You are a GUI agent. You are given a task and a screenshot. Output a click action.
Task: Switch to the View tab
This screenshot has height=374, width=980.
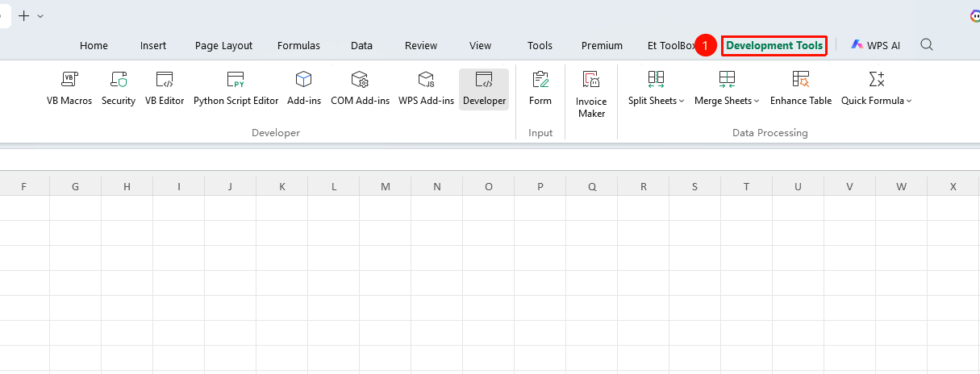point(481,46)
